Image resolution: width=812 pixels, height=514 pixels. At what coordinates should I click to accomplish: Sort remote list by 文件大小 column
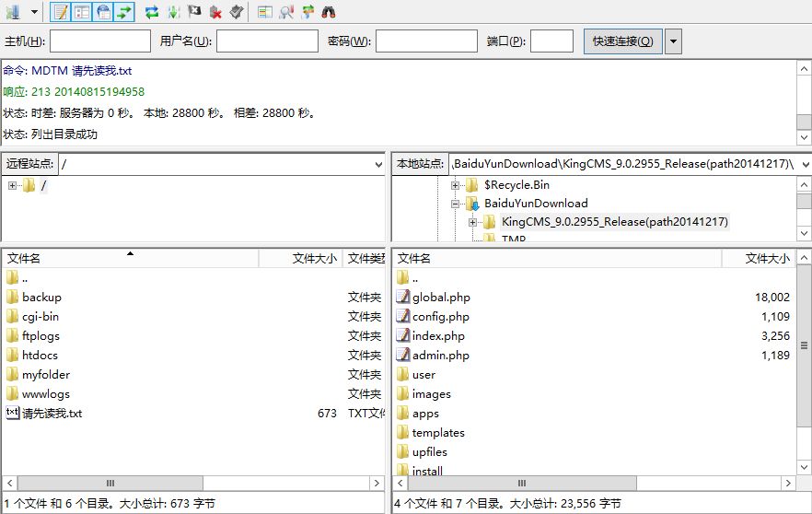point(300,258)
